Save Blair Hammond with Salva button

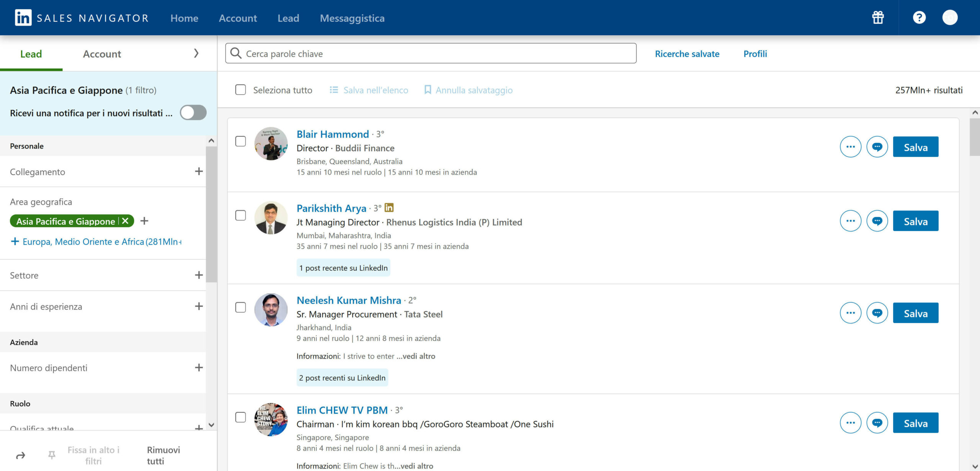pos(916,147)
